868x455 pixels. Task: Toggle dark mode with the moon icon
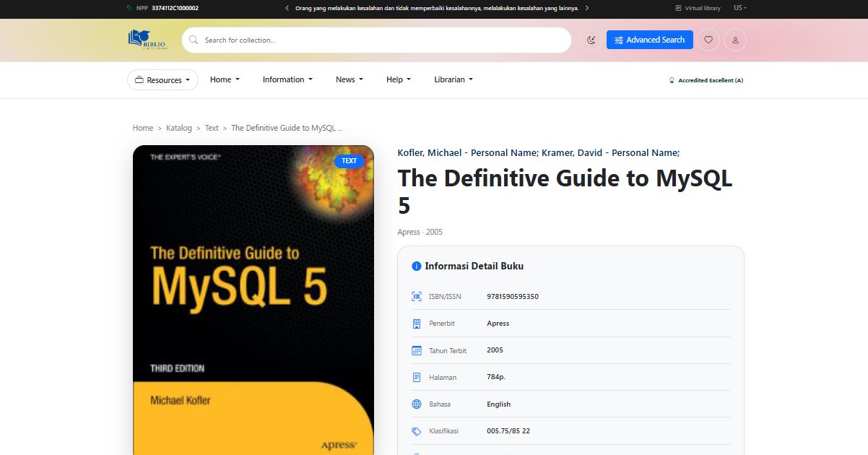pos(591,40)
